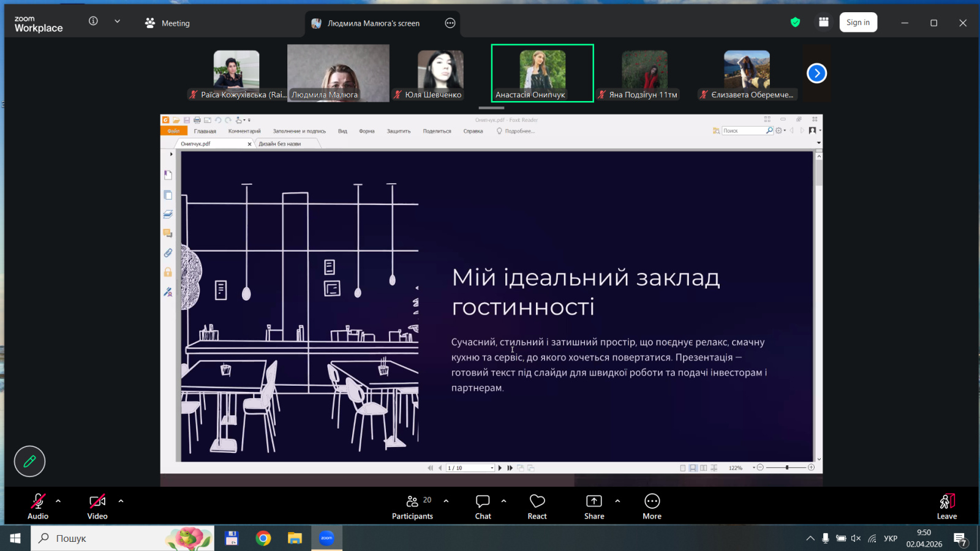Leave the meeting
980x551 pixels.
(946, 506)
